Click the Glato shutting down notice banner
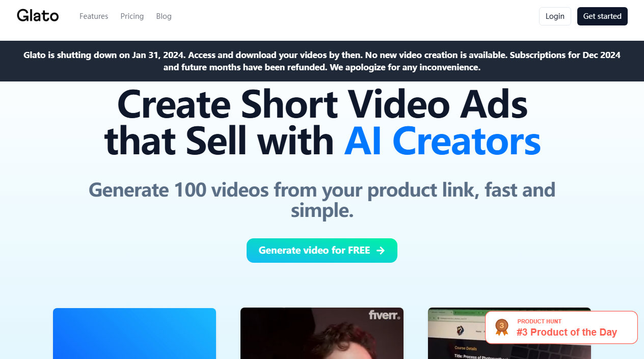This screenshot has height=359, width=644. (x=322, y=61)
